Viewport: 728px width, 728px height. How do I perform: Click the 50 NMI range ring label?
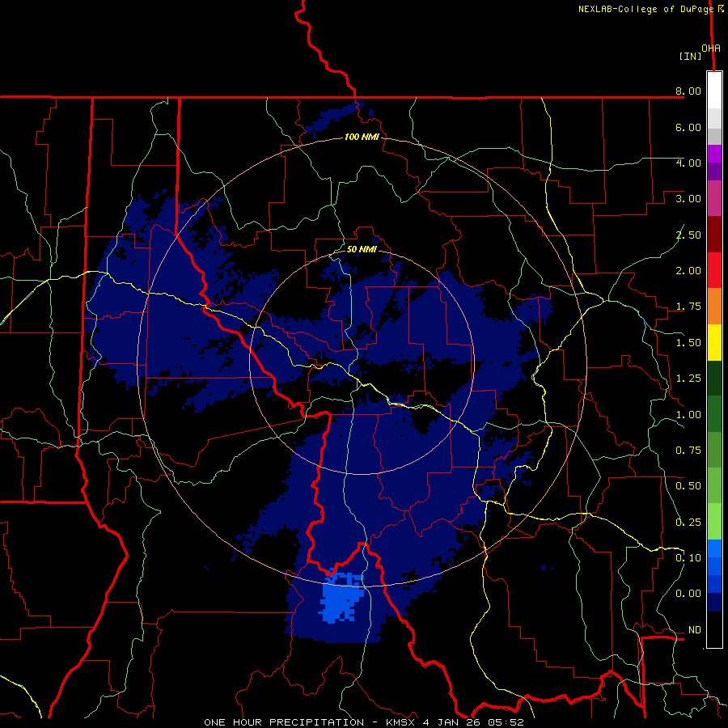pyautogui.click(x=362, y=249)
